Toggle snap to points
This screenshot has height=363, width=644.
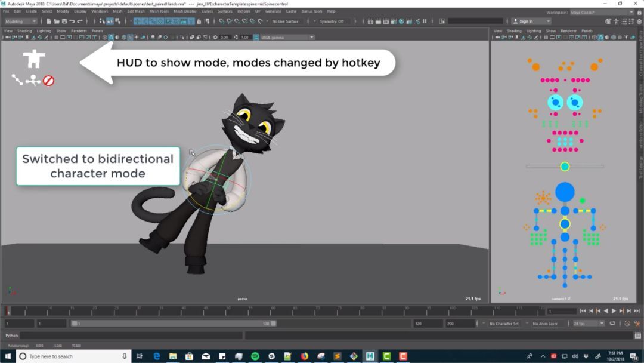(x=237, y=21)
